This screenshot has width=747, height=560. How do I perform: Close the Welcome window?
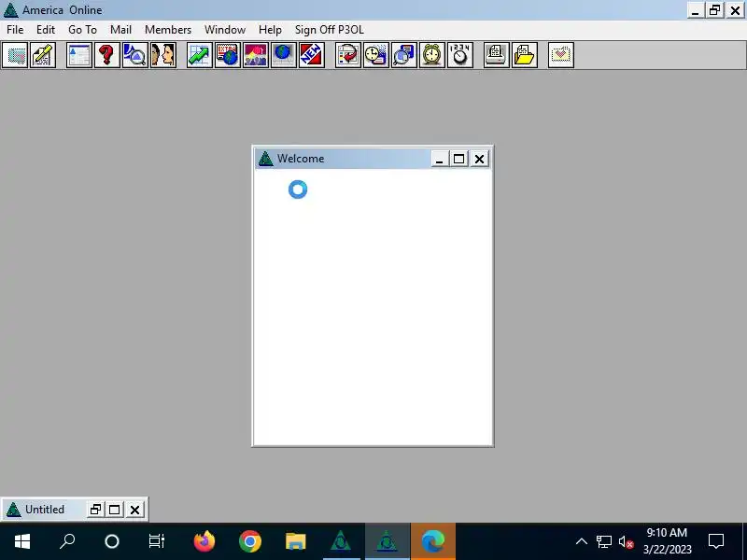(479, 159)
